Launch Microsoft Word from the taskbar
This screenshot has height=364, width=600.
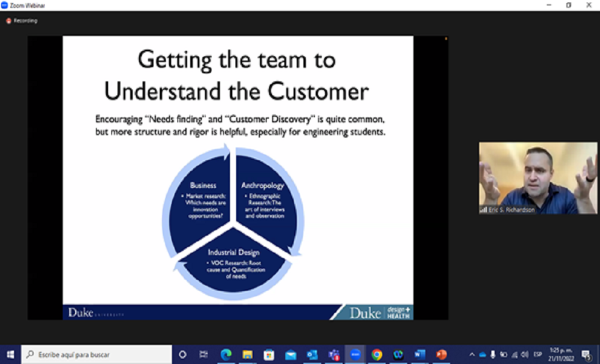tap(420, 354)
